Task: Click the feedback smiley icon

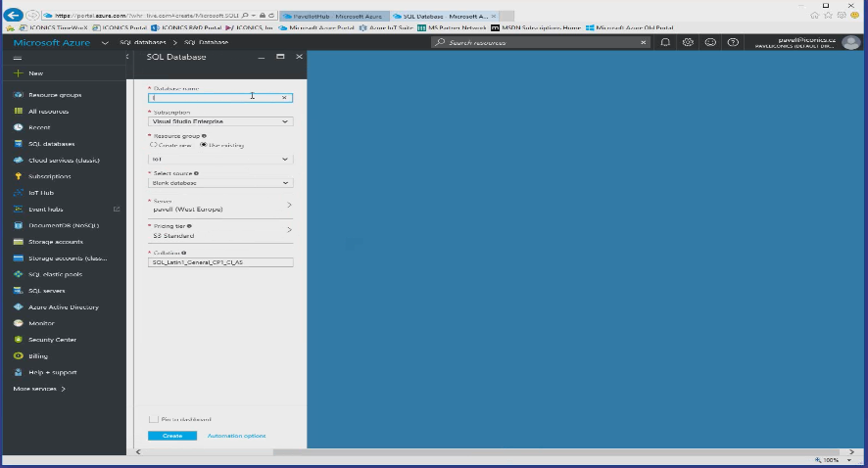Action: [x=710, y=43]
